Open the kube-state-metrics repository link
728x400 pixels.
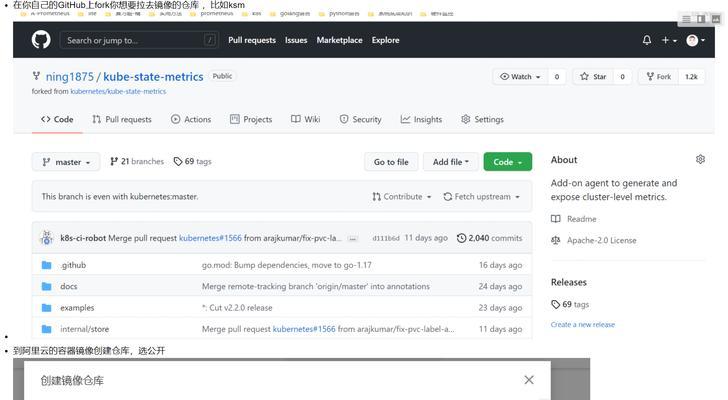click(153, 77)
